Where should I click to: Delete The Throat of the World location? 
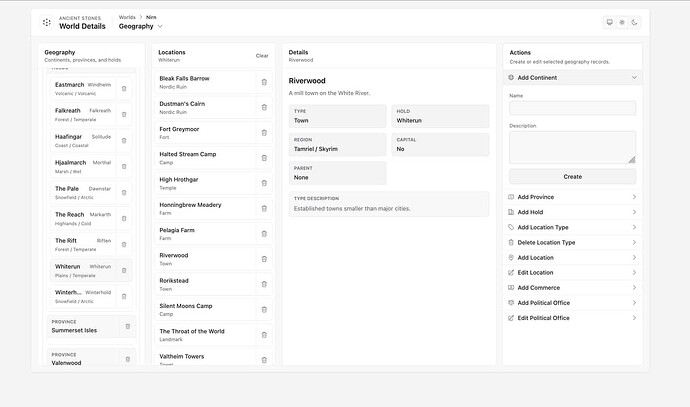[264, 335]
